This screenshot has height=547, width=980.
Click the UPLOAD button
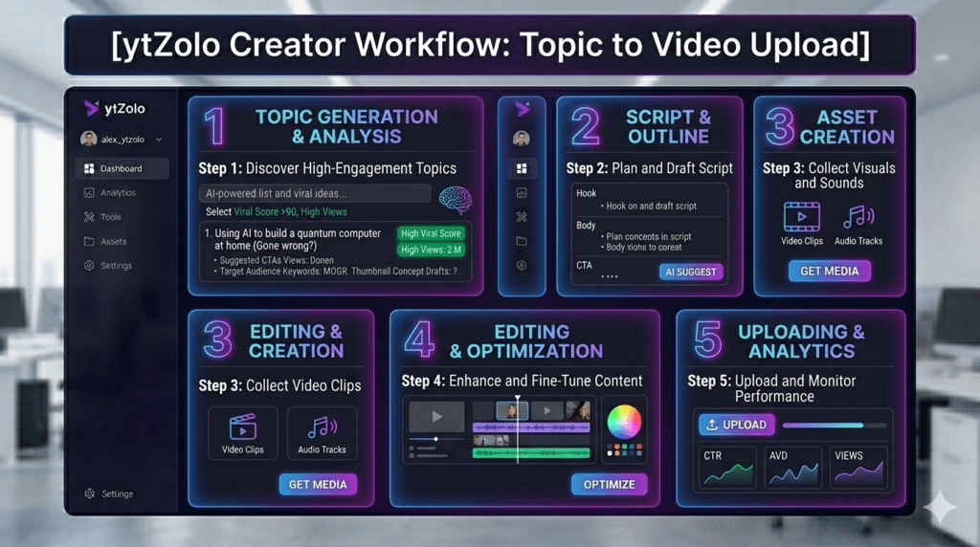click(736, 425)
